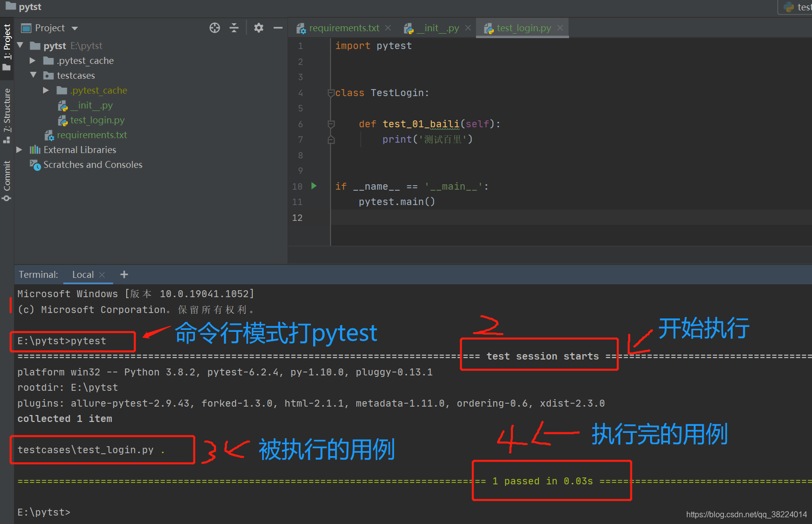
Task: Close the test_login.py tab
Action: click(560, 28)
